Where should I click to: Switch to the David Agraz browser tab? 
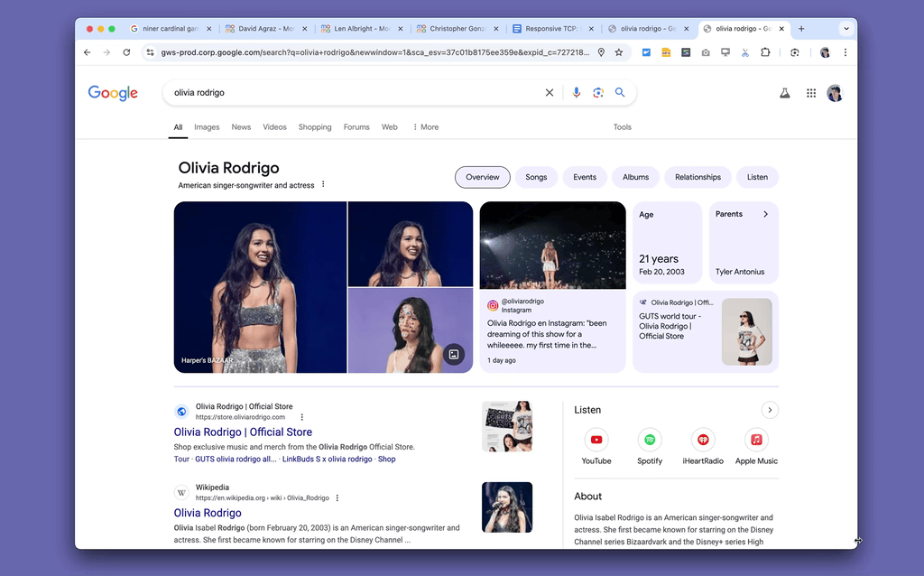coord(265,28)
